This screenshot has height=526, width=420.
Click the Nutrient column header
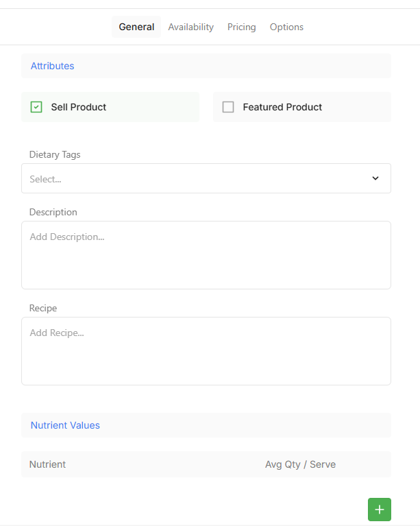(47, 464)
